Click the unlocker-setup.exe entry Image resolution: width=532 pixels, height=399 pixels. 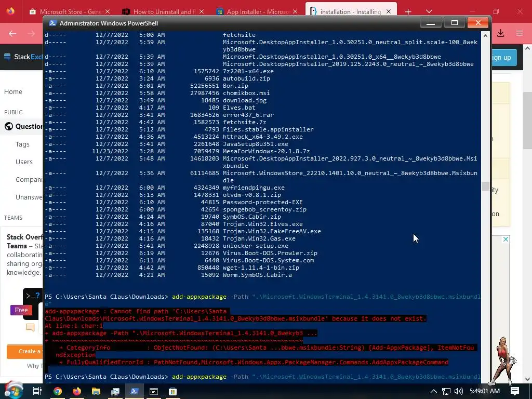(x=256, y=246)
